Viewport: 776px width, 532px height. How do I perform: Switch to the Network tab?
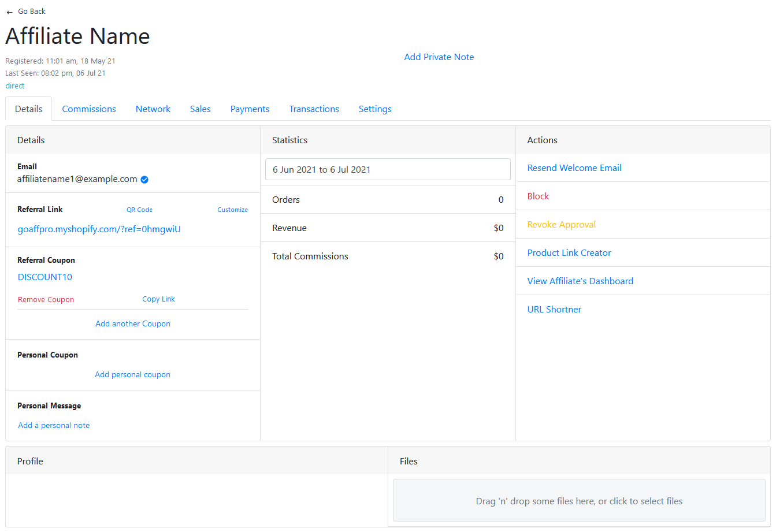click(x=153, y=109)
